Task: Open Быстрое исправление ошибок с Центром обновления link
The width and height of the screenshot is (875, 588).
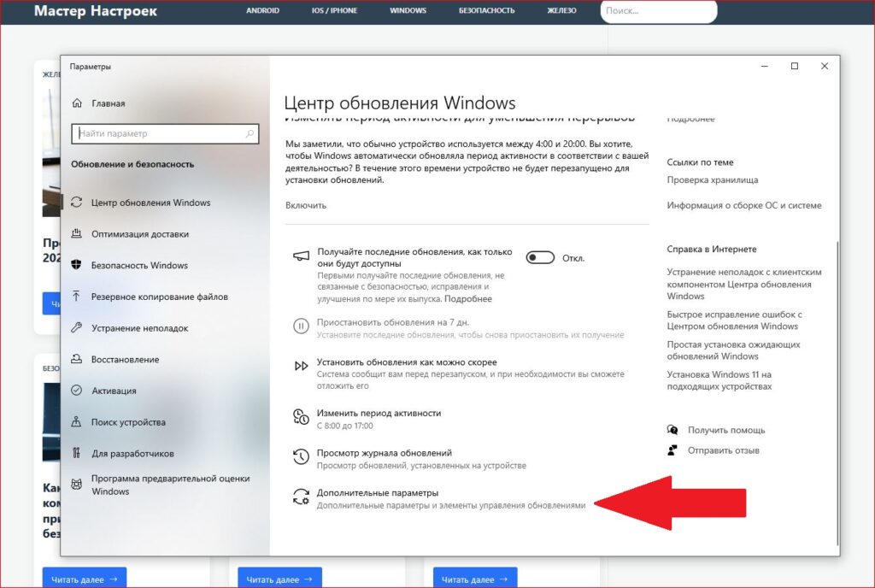Action: click(x=734, y=320)
